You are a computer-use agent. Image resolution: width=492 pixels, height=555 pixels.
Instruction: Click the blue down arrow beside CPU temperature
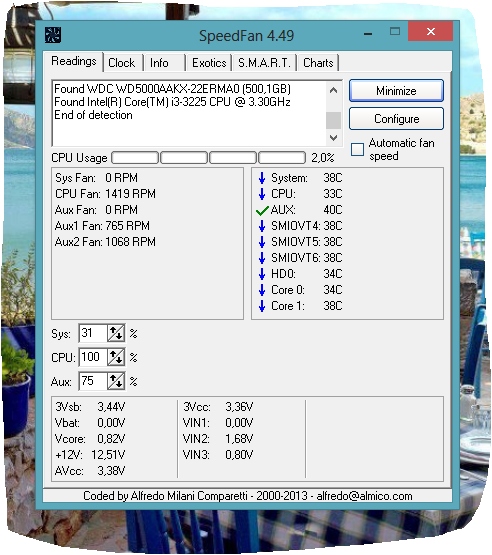tap(262, 194)
